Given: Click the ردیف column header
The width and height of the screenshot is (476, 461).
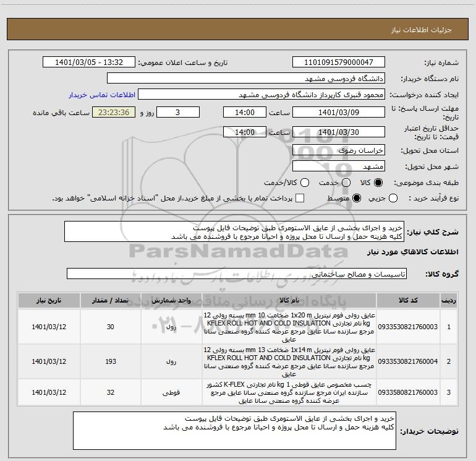Looking at the screenshot, I should [449, 300].
